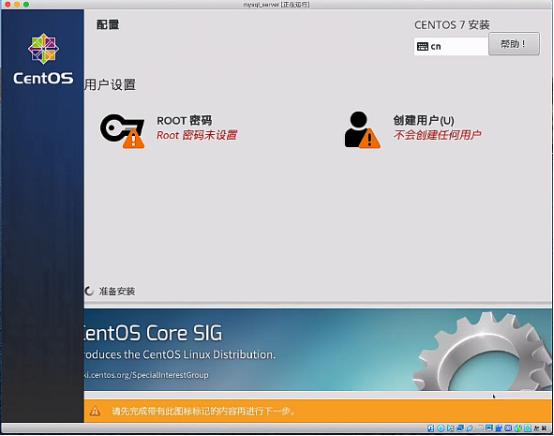Image resolution: width=554 pixels, height=436 pixels.
Task: Click the CentOS logo in sidebar
Action: click(43, 59)
